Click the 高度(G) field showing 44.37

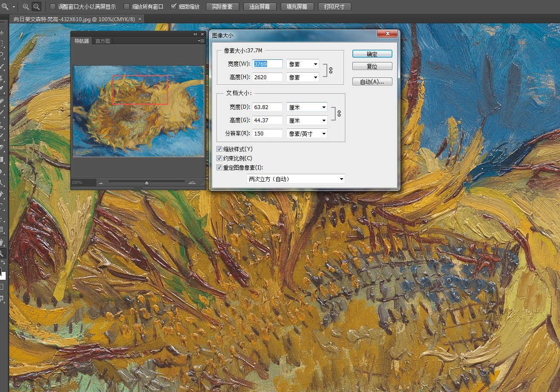[267, 120]
